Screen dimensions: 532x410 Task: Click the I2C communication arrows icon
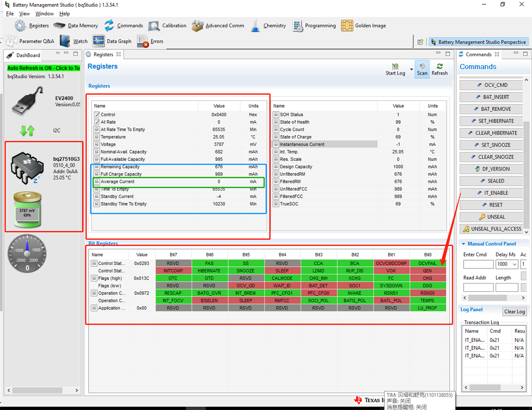[x=27, y=130]
